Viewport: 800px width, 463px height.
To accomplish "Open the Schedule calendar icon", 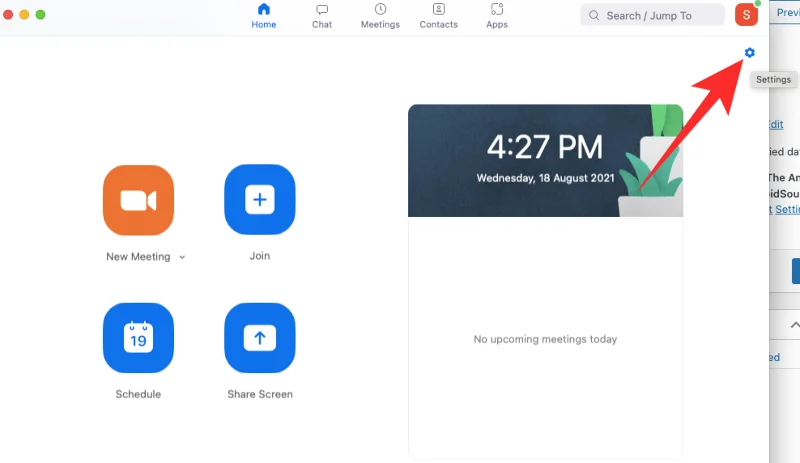I will (x=138, y=339).
